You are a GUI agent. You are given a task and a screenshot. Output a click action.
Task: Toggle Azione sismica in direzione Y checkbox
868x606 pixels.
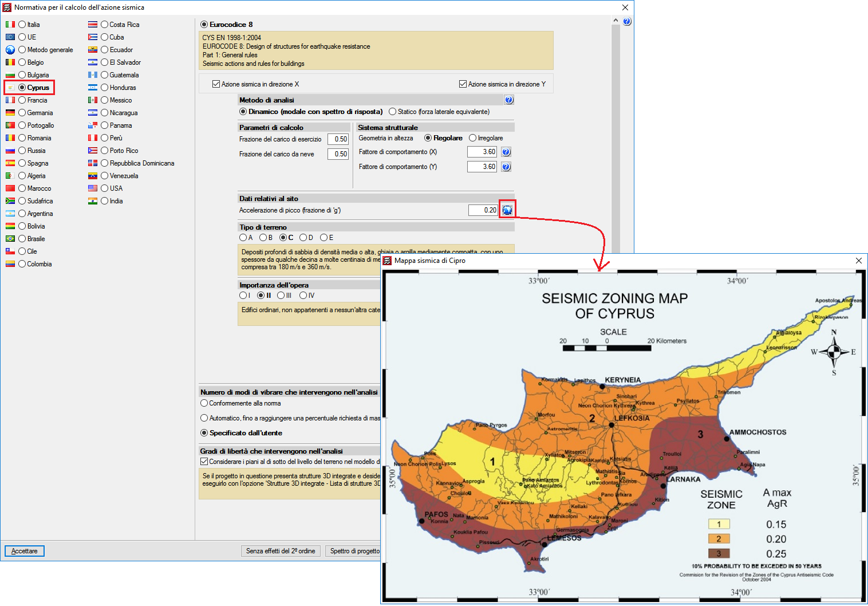tap(463, 84)
